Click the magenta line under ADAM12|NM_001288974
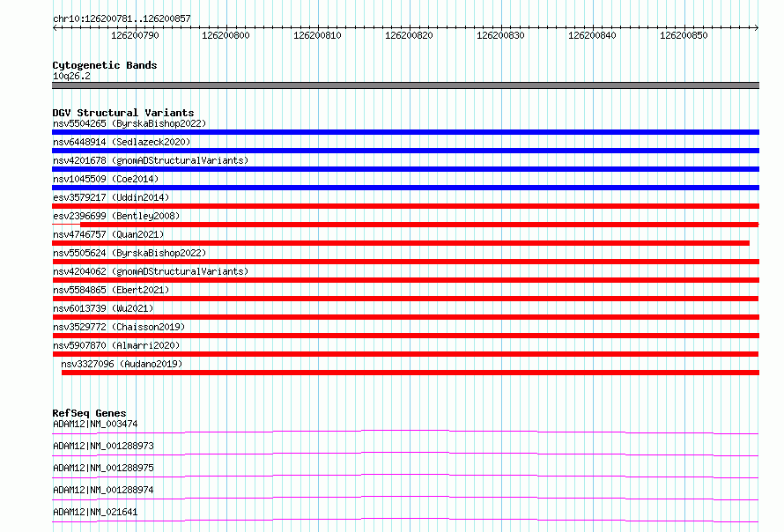 pyautogui.click(x=405, y=498)
